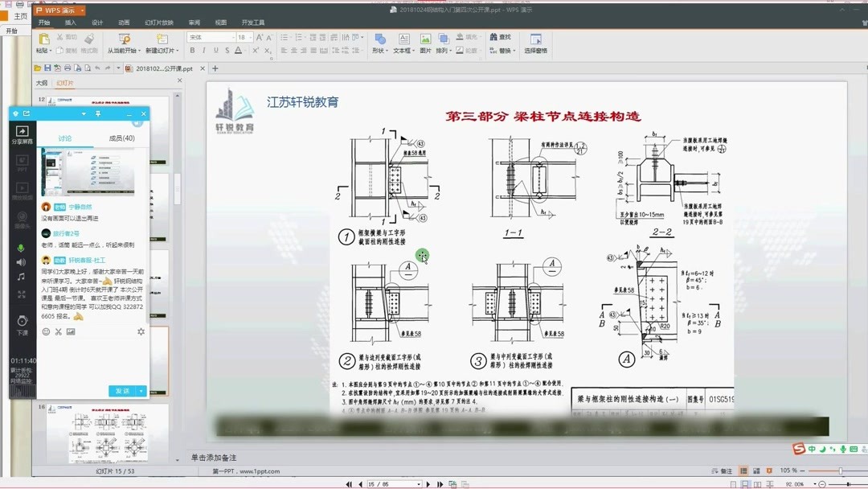Click the scissors screenshot icon in chat

(x=58, y=331)
